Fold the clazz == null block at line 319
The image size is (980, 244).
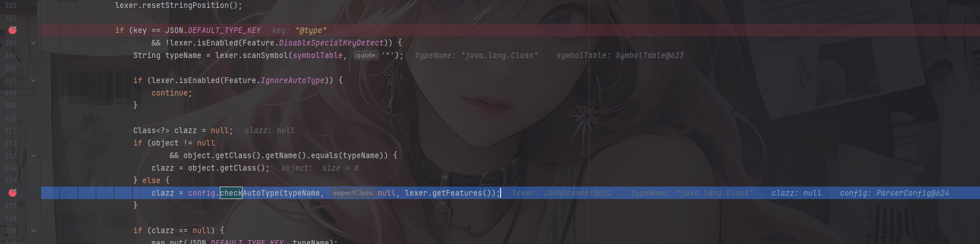coord(33,230)
